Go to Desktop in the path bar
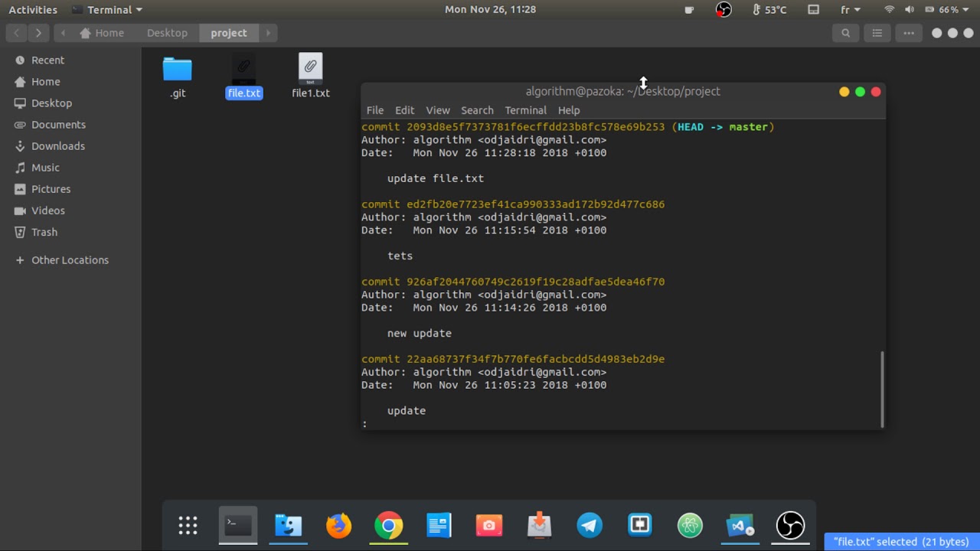The height and width of the screenshot is (551, 980). pos(167,33)
